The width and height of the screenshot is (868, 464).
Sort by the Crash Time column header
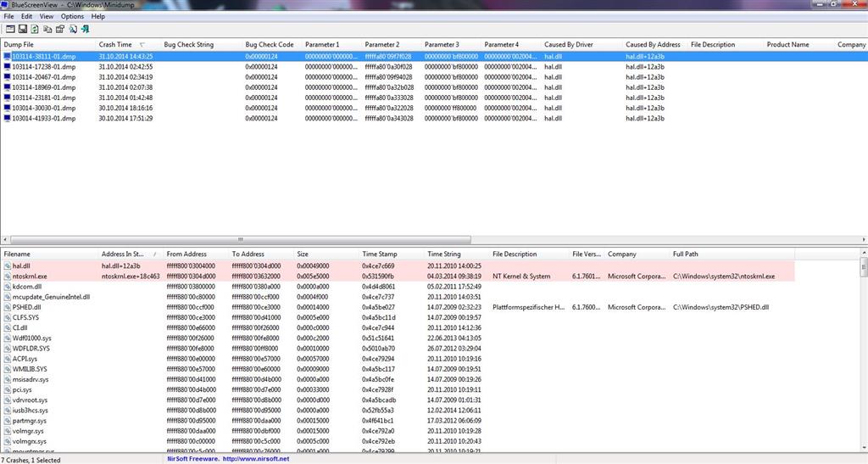pyautogui.click(x=128, y=44)
